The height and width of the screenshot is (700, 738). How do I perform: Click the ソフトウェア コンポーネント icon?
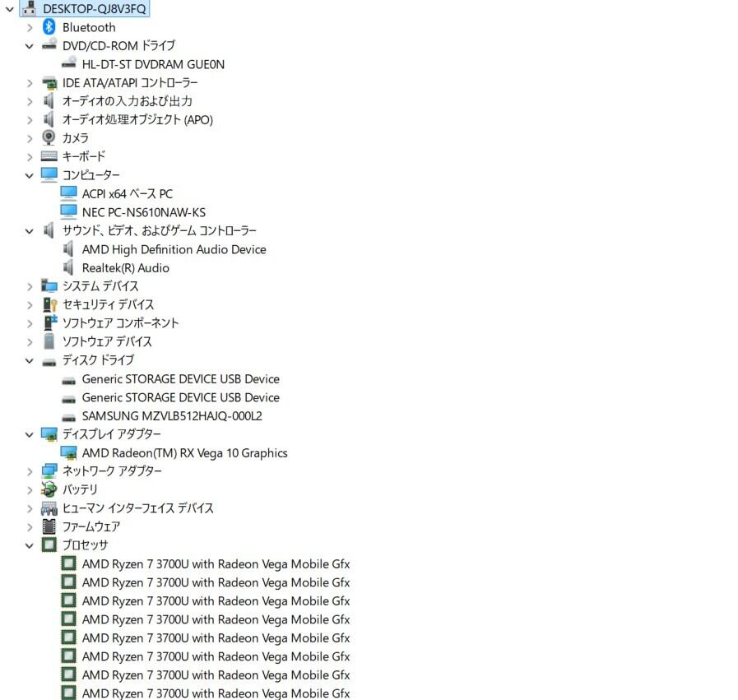[49, 322]
